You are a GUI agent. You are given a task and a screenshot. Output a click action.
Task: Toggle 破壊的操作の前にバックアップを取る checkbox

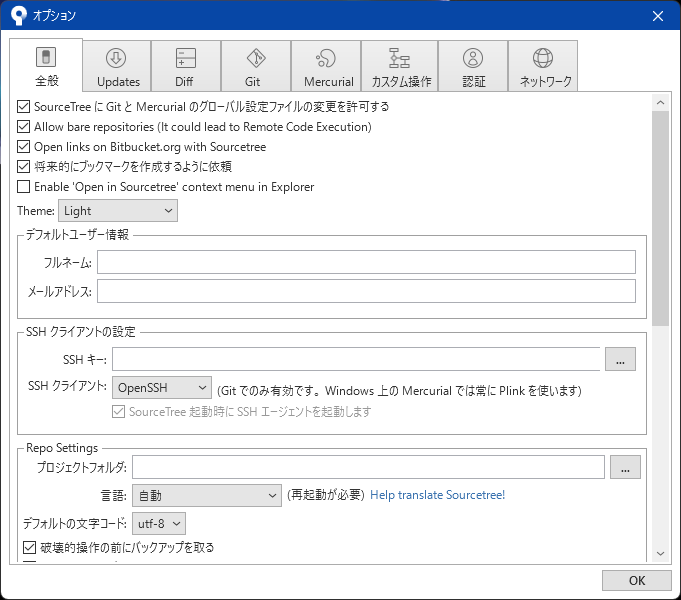pyautogui.click(x=29, y=547)
